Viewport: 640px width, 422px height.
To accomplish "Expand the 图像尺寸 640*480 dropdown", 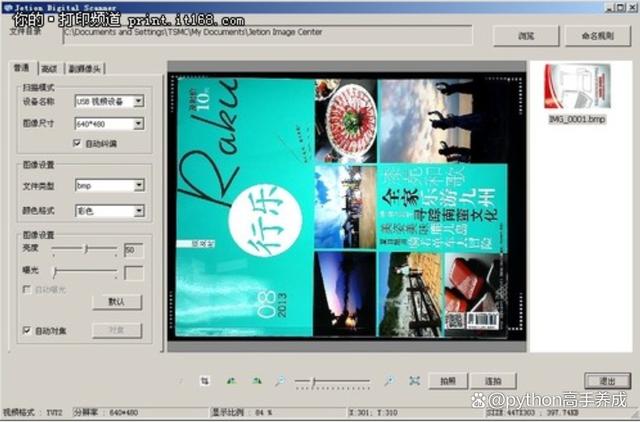I will coord(138,124).
